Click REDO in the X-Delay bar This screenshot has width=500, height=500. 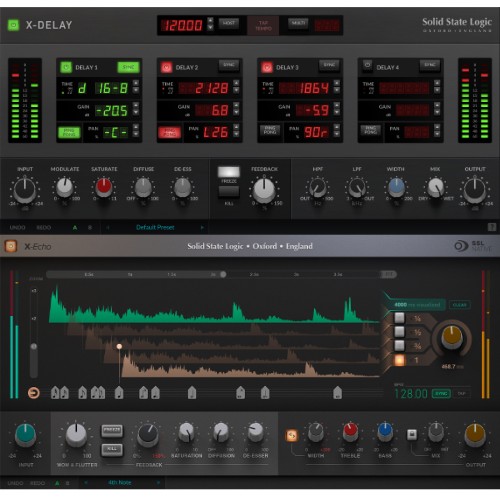43,227
